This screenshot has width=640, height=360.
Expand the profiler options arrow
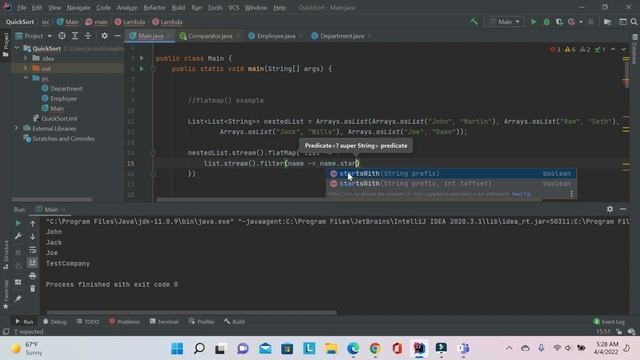point(581,22)
